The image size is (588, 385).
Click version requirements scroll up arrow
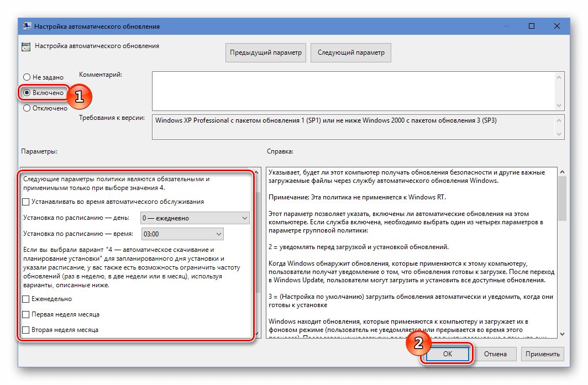[x=559, y=120]
